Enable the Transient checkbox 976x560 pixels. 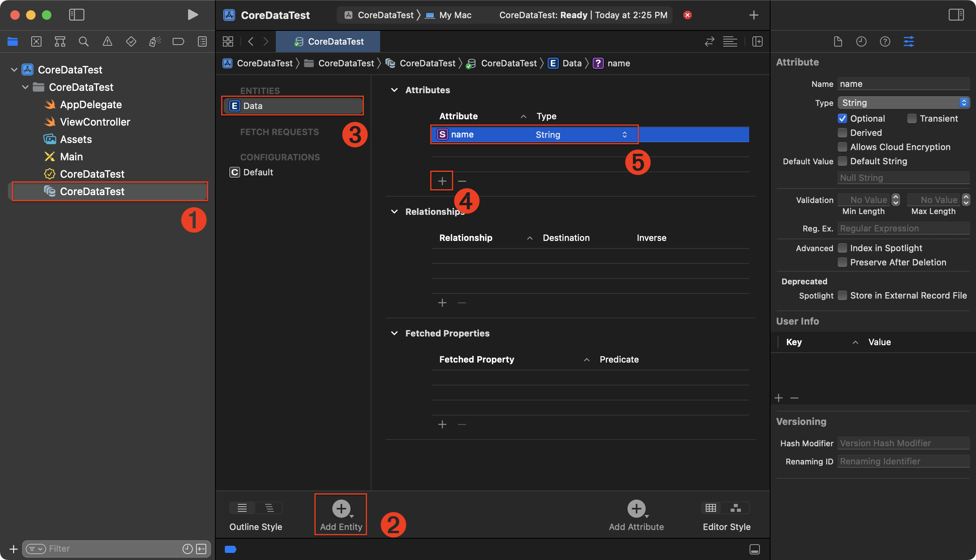pos(912,118)
